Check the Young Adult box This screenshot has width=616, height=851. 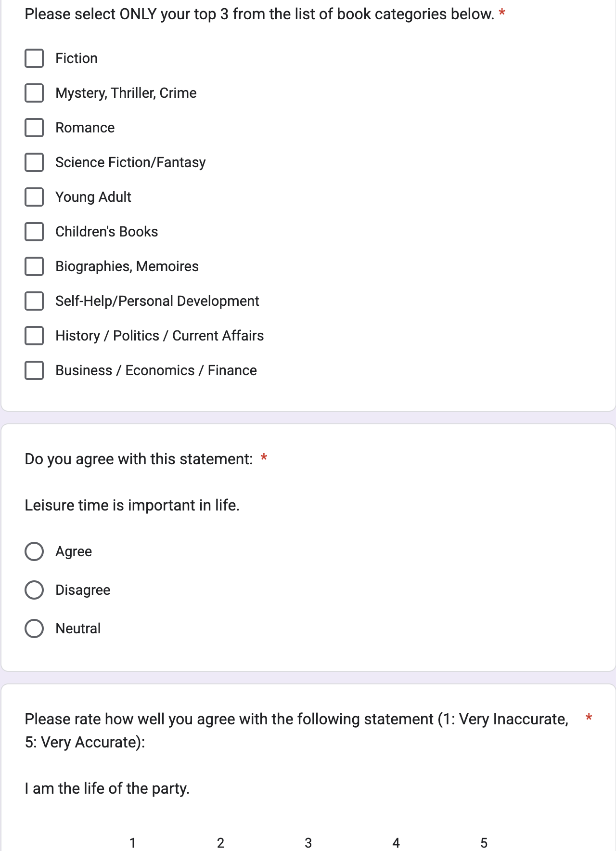click(34, 197)
